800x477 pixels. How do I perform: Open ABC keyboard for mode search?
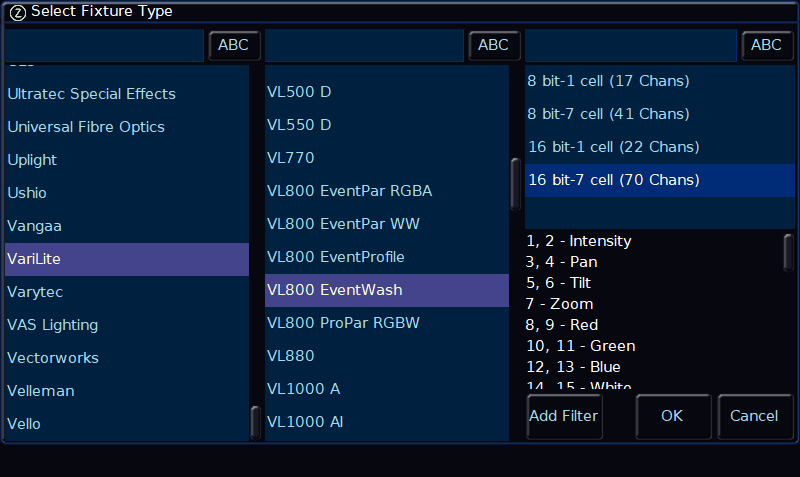point(767,45)
